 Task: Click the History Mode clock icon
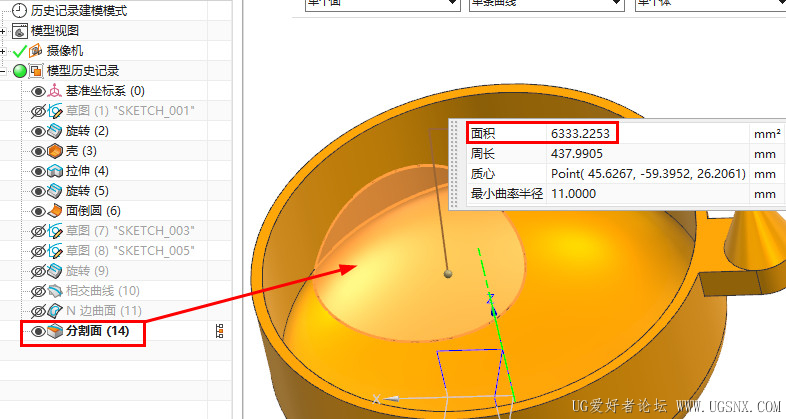pos(19,10)
